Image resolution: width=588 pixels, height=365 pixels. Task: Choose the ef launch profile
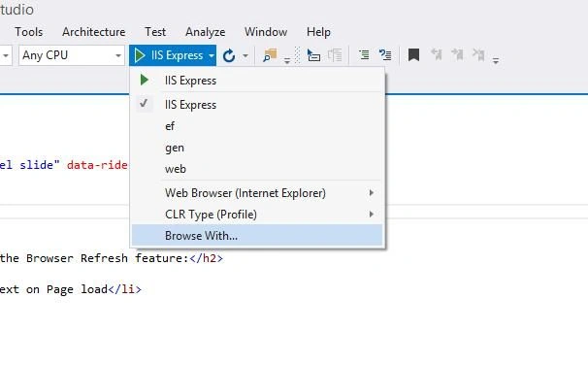tap(257, 126)
